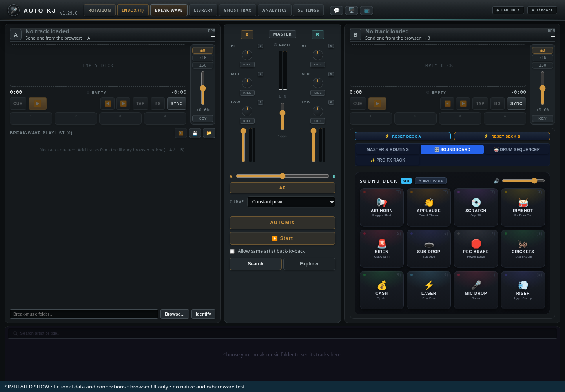Screen dimensions: 565x392
Task: Enable Allow same artist back-to-back checkbox
Action: pos(232,251)
